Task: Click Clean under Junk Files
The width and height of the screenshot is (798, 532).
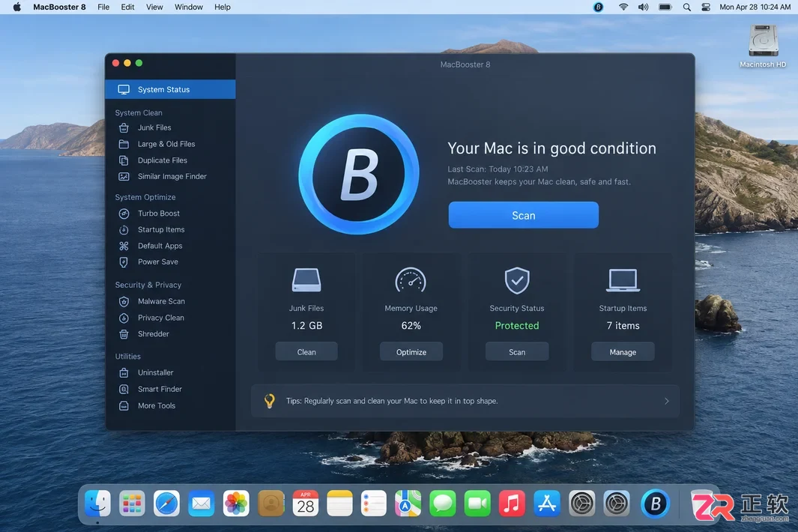Action: pyautogui.click(x=306, y=351)
